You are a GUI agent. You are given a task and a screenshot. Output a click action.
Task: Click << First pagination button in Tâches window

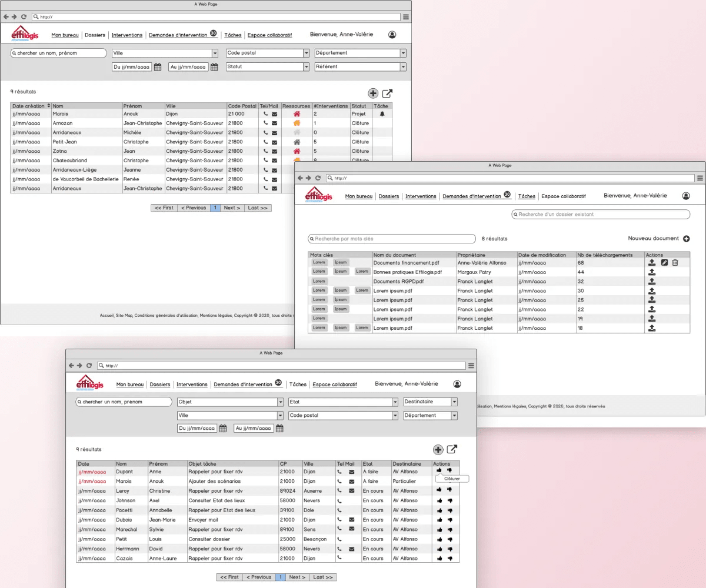click(229, 577)
